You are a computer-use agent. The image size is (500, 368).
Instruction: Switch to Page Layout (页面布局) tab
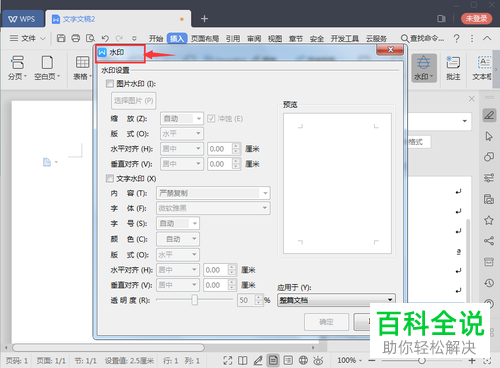click(205, 39)
